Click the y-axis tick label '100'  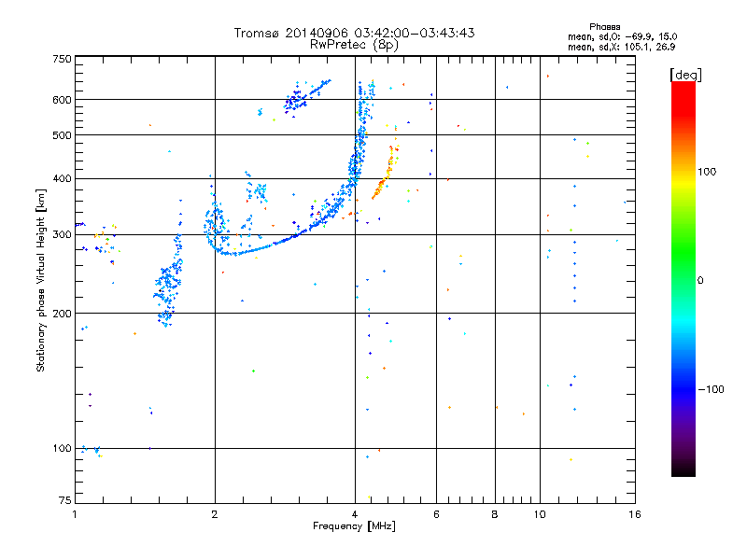click(62, 449)
